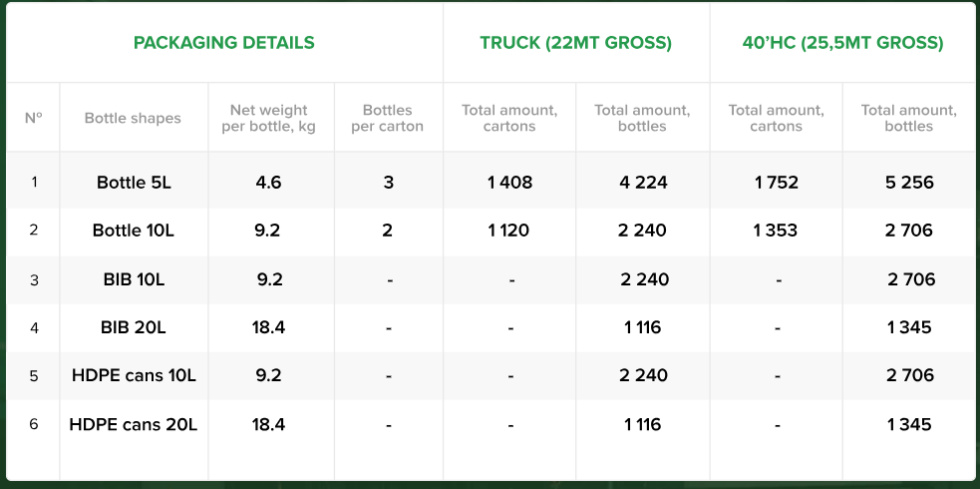Click the PACKAGING DETAILS header
The width and height of the screenshot is (980, 489).
(x=224, y=43)
